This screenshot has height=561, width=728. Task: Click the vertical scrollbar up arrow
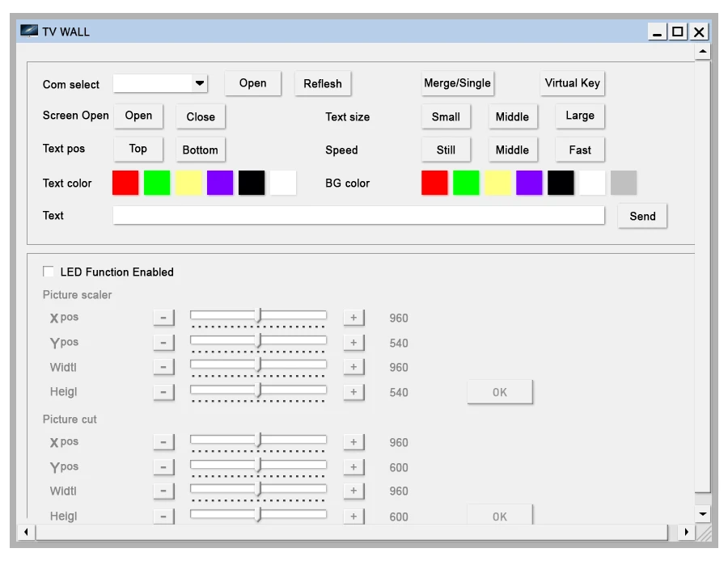(702, 53)
